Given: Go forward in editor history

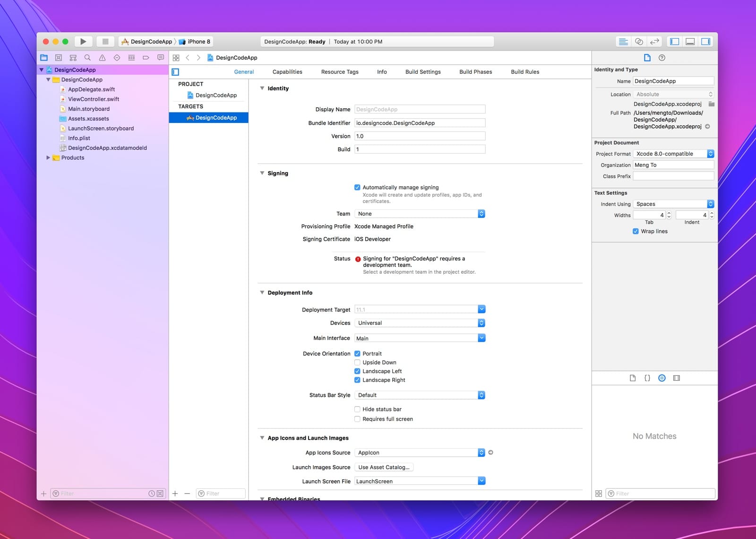Looking at the screenshot, I should (x=198, y=58).
